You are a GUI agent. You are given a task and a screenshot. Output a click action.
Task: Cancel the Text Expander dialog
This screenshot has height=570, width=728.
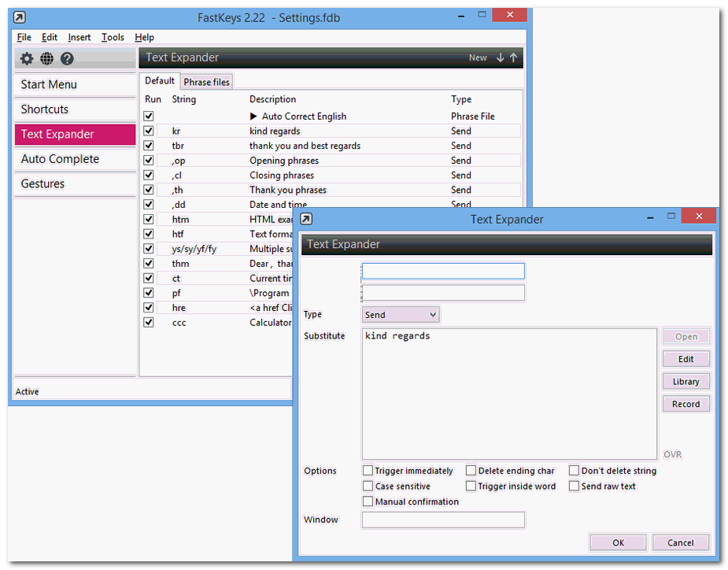[x=681, y=542]
